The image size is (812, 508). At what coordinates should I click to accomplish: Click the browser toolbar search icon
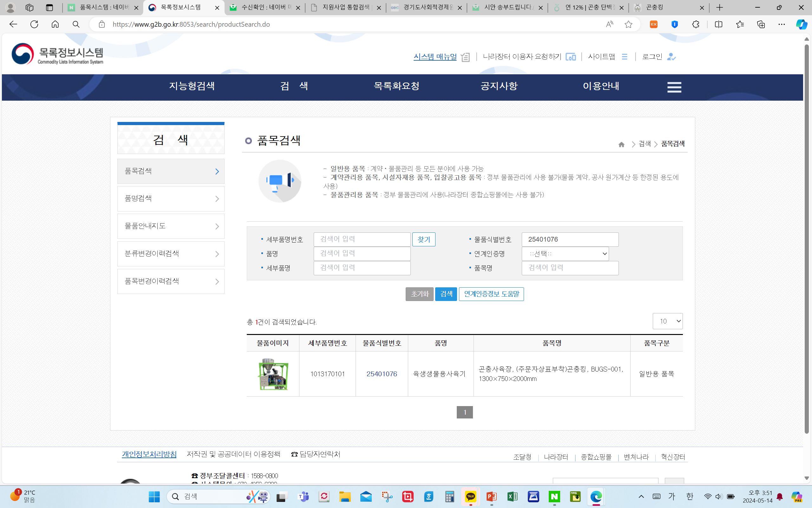click(x=76, y=24)
